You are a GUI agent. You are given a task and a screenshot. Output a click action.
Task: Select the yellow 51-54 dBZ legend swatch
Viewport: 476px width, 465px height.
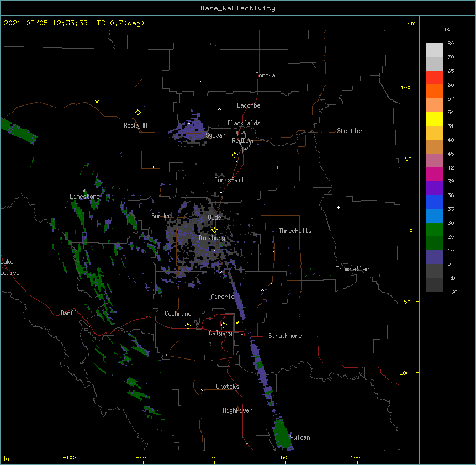(434, 119)
